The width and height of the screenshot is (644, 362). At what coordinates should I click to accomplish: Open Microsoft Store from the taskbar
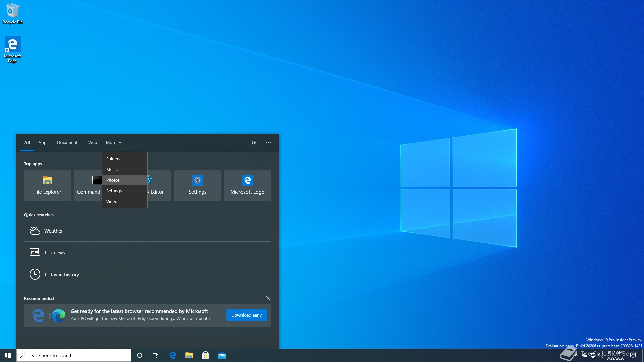coord(206,355)
